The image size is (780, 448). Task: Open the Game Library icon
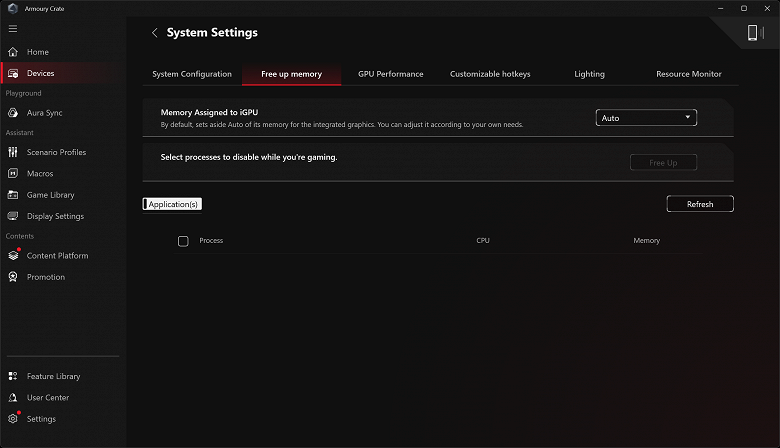click(13, 195)
